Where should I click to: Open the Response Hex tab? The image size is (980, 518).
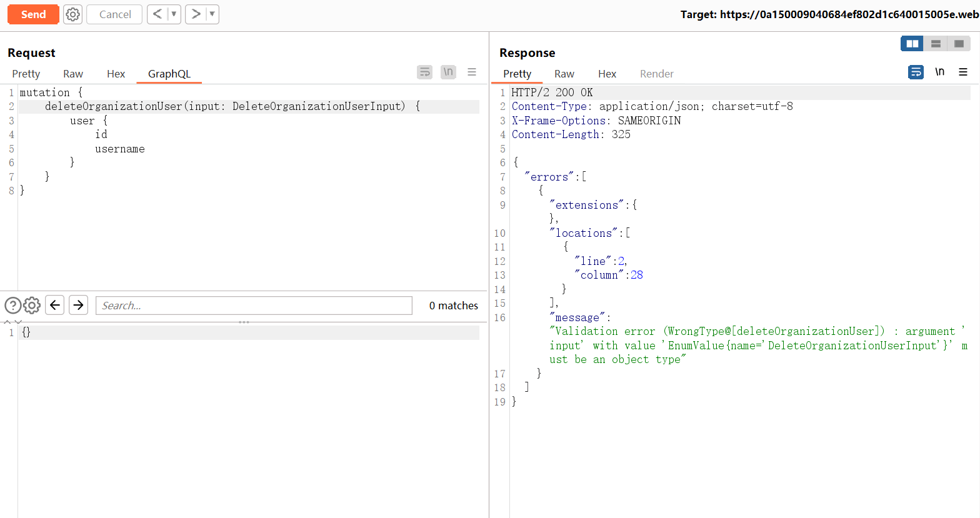(x=607, y=74)
